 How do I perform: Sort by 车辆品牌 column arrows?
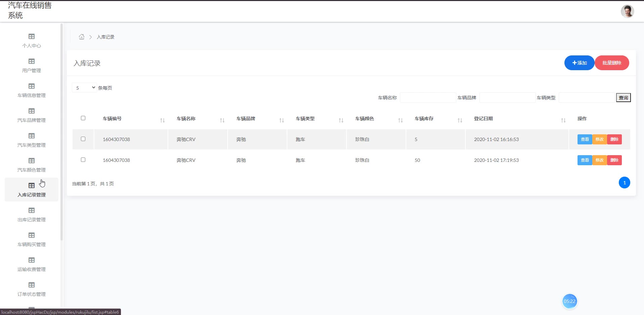coord(282,120)
